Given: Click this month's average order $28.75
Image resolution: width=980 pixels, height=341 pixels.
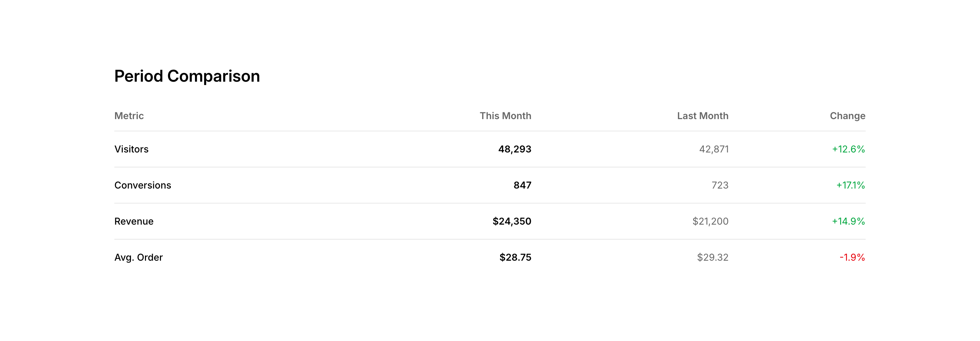Looking at the screenshot, I should 515,258.
